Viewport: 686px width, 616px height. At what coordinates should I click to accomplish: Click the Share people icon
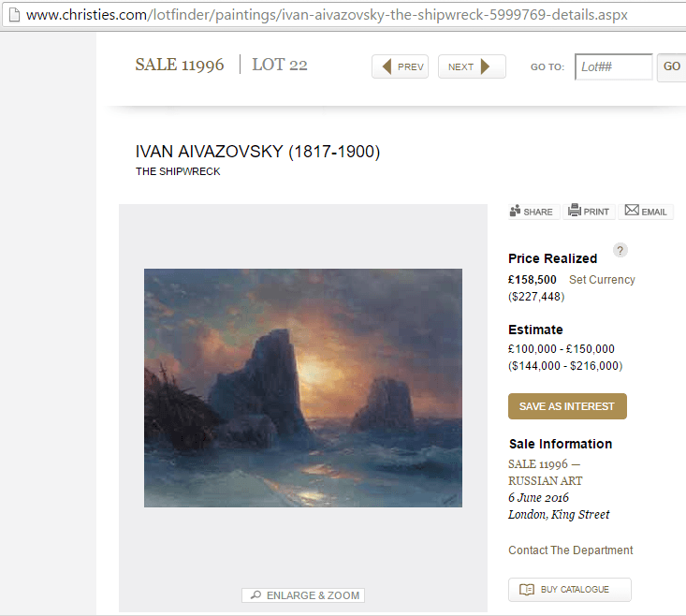tap(515, 211)
